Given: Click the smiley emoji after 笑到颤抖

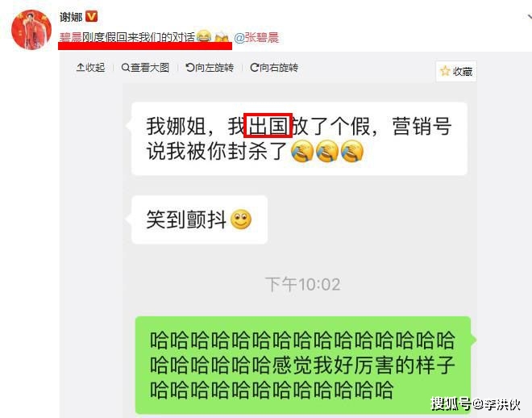Looking at the screenshot, I should 241,219.
